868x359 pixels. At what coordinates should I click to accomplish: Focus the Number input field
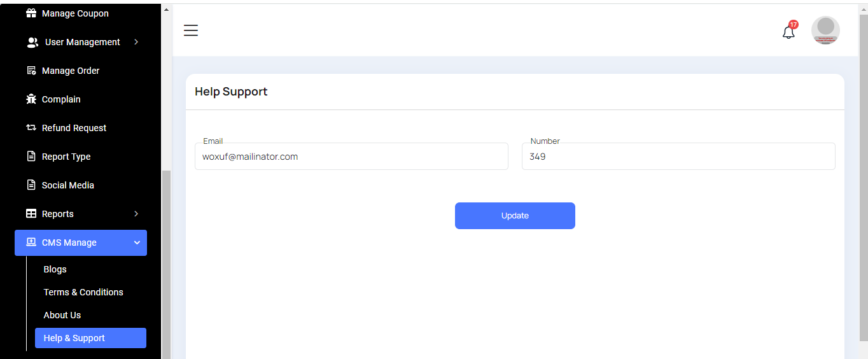tap(678, 157)
